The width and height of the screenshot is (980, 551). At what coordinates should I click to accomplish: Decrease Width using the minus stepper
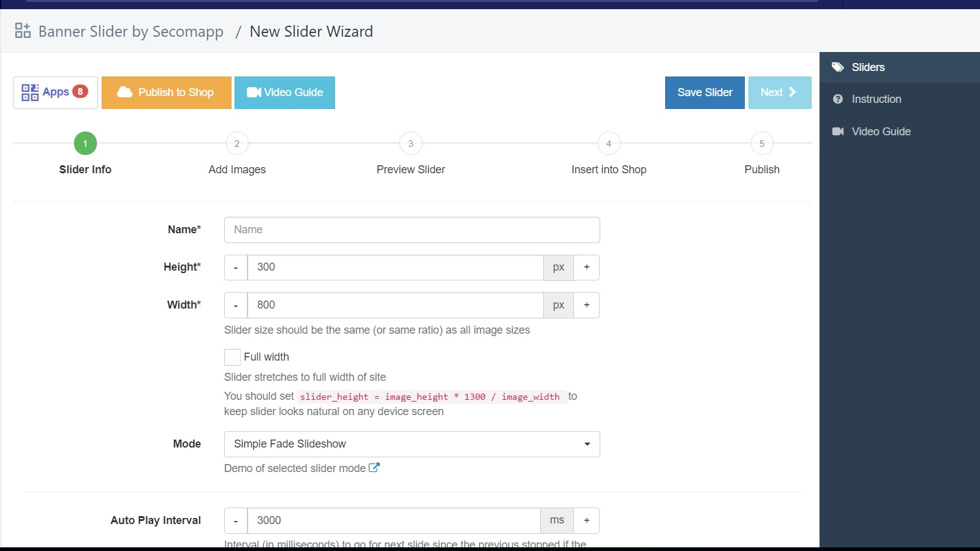(235, 305)
